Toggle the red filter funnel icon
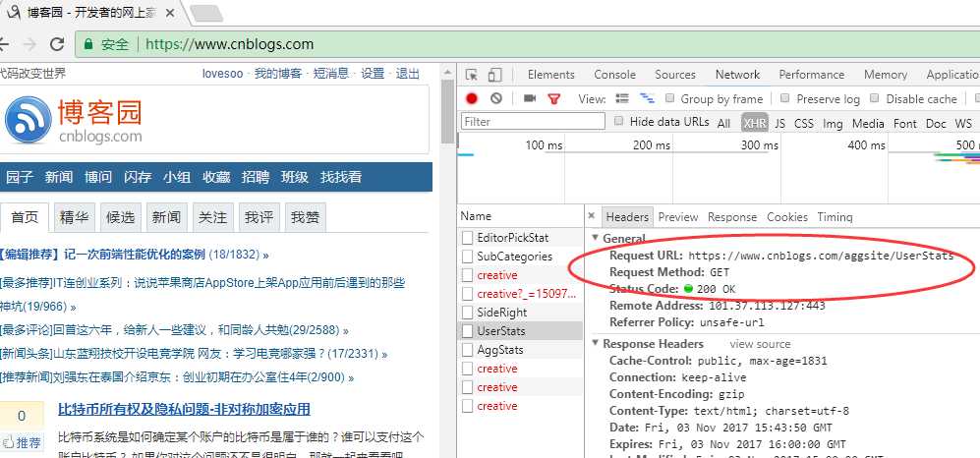Image resolution: width=980 pixels, height=458 pixels. (553, 98)
